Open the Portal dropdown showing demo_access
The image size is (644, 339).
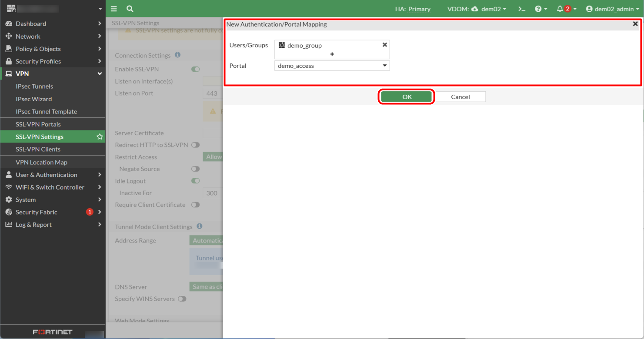point(332,66)
